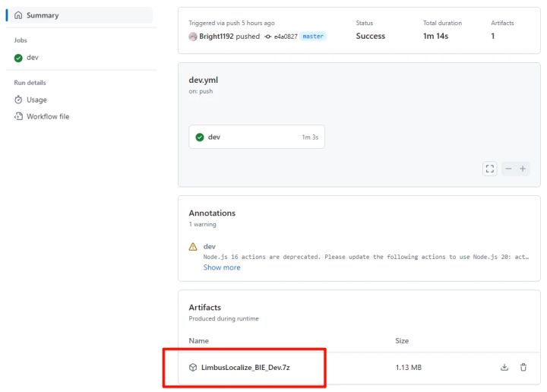
Task: Click the warning triangle icon in Annotations
Action: tap(193, 247)
